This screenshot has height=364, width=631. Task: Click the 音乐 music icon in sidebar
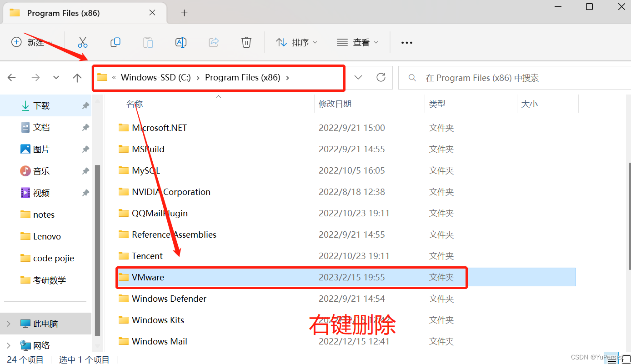click(x=25, y=171)
